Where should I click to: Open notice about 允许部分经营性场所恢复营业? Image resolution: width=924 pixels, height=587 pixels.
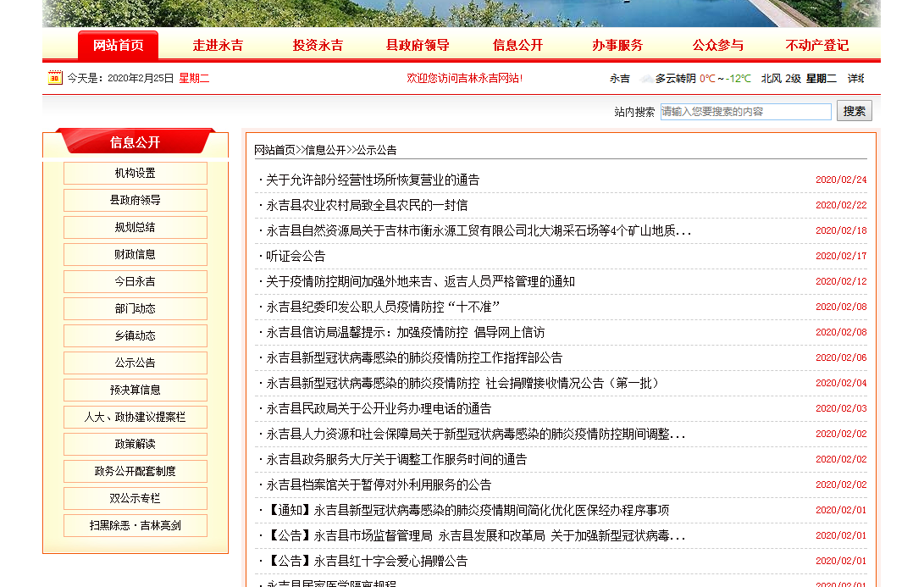pos(373,180)
